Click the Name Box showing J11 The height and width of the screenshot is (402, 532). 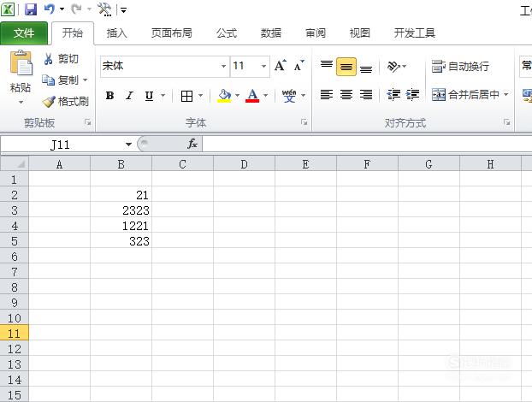[61, 145]
